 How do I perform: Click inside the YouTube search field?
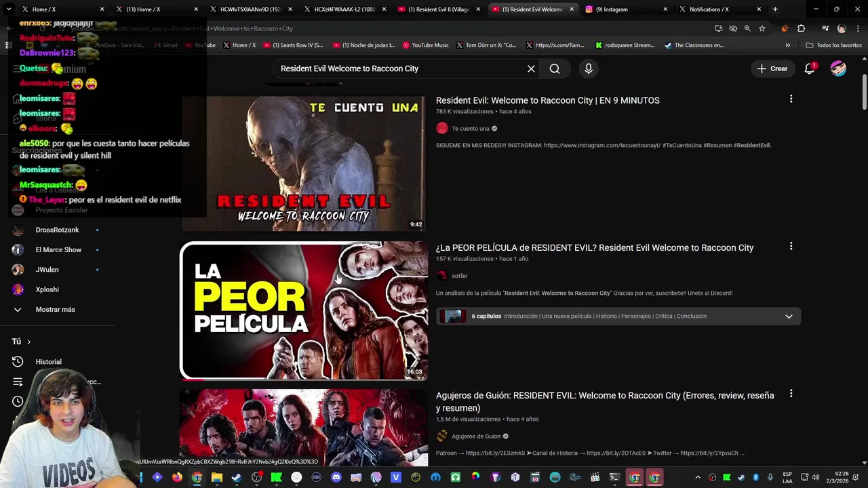(x=400, y=68)
